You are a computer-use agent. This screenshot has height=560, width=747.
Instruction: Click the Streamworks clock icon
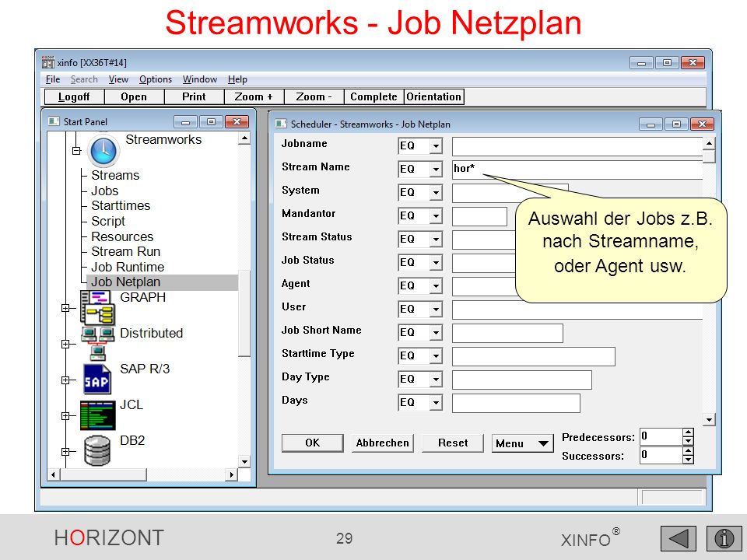[x=103, y=150]
